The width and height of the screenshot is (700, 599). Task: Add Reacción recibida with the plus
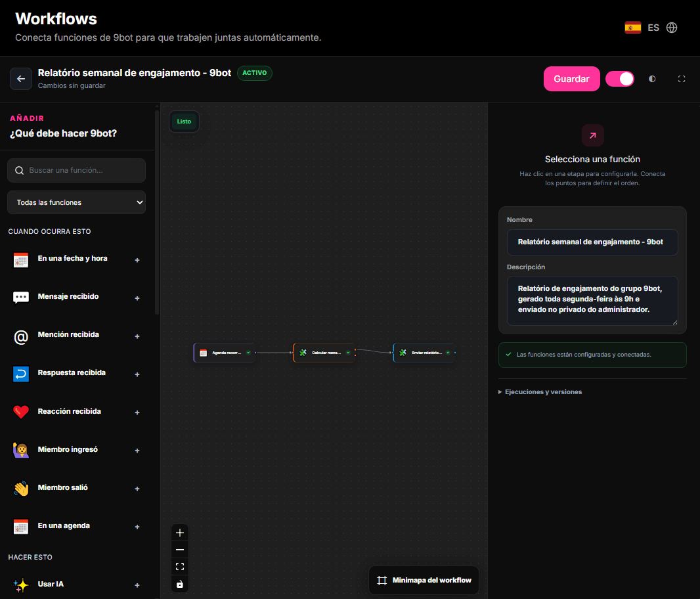pyautogui.click(x=137, y=412)
